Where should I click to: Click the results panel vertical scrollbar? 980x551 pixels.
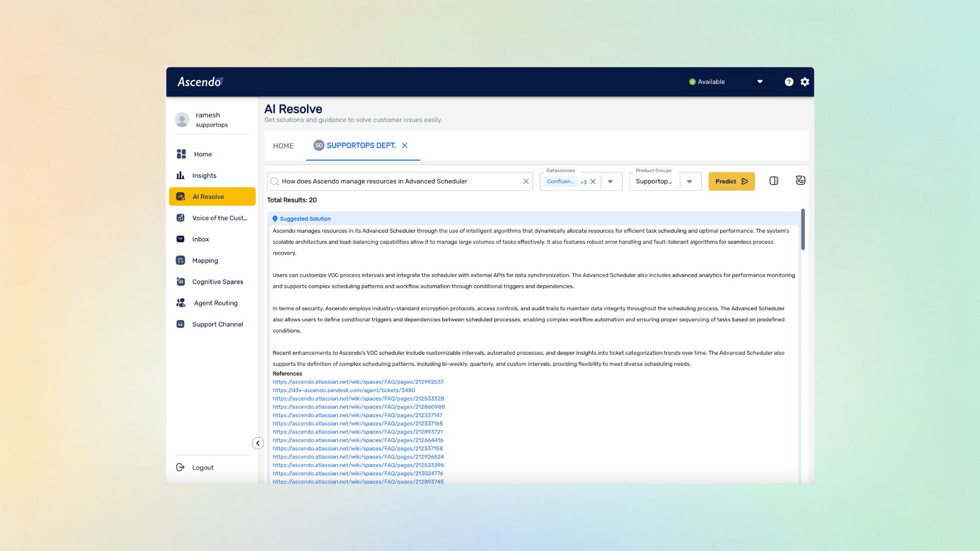(x=803, y=230)
